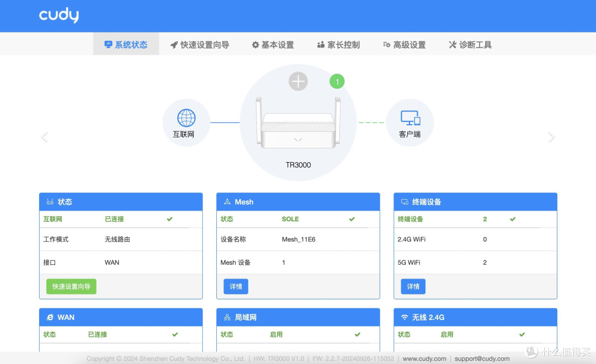Image resolution: width=596 pixels, height=364 pixels.
Task: Click the 工作模式 row label
Action: click(56, 239)
